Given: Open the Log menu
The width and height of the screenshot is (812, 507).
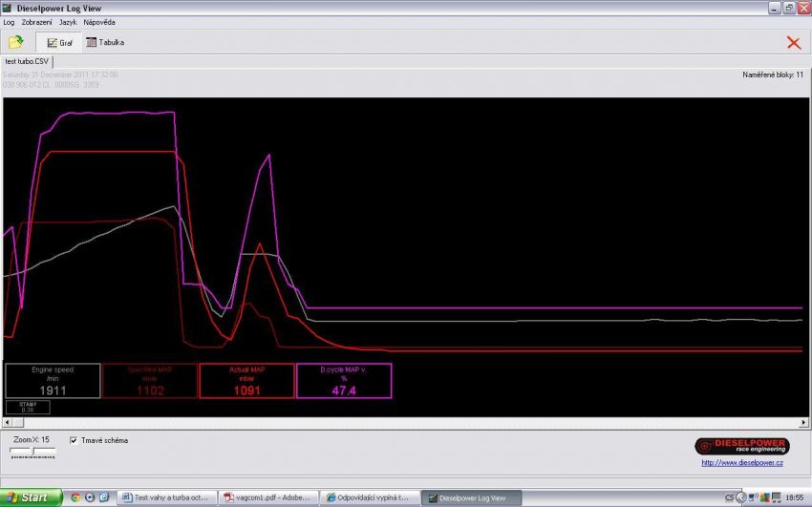Looking at the screenshot, I should (x=9, y=22).
